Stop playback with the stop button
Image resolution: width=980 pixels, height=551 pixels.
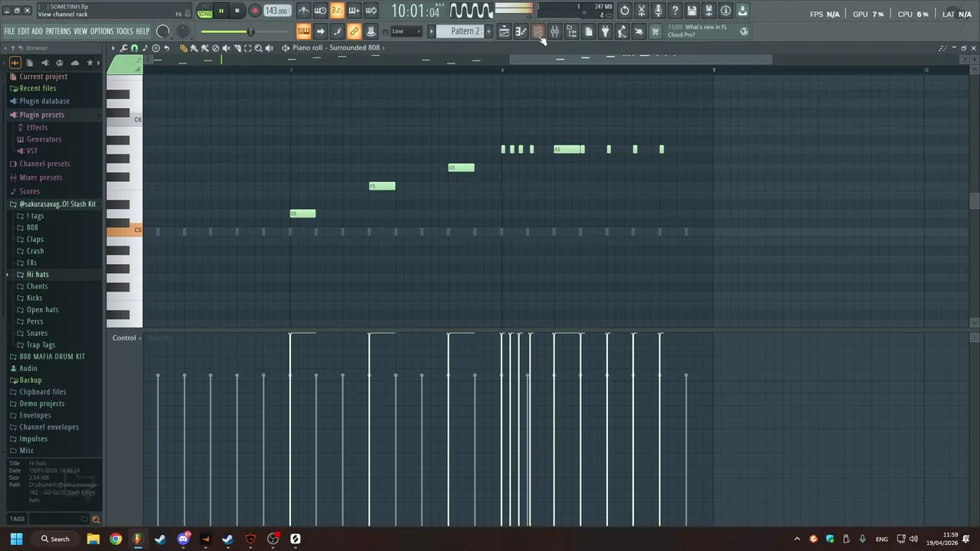(x=237, y=11)
